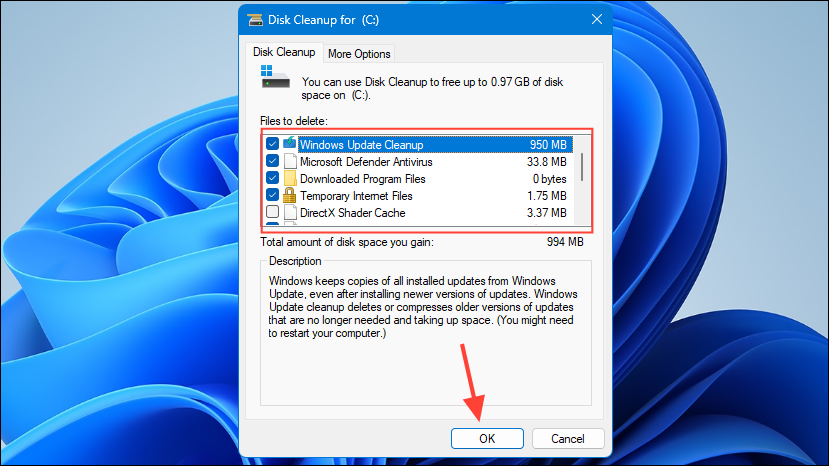
Task: Click the Windows Update Cleanup shield icon
Action: (x=289, y=143)
